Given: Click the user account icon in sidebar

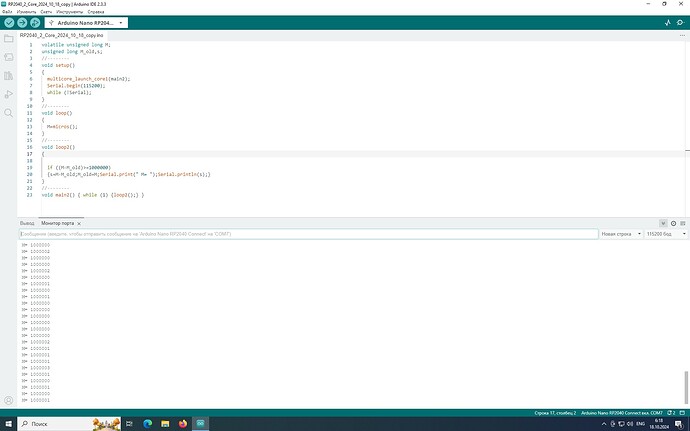Looking at the screenshot, I should click(x=8, y=400).
